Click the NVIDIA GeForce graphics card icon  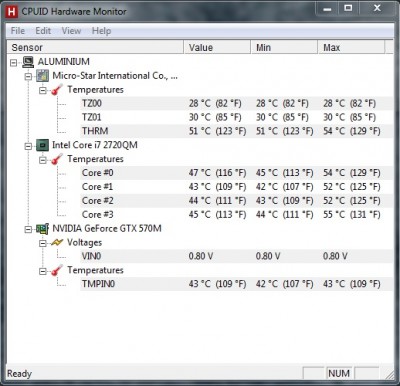click(x=43, y=229)
